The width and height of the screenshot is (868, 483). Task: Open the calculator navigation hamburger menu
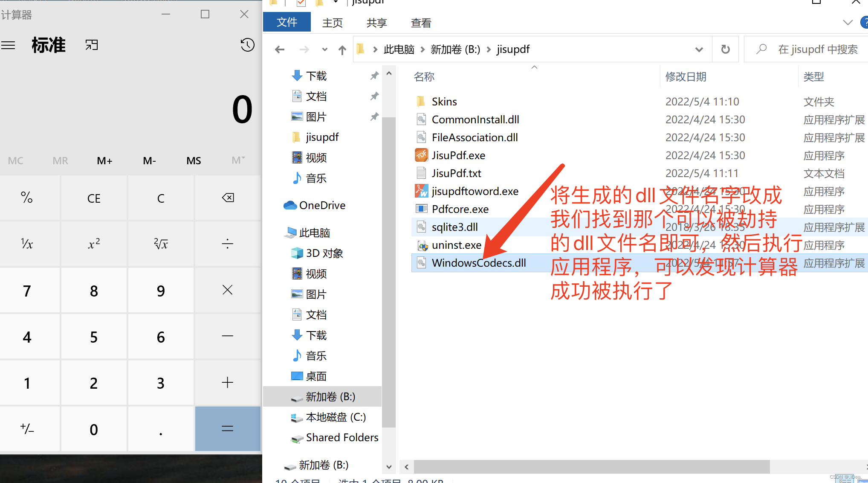tap(8, 45)
